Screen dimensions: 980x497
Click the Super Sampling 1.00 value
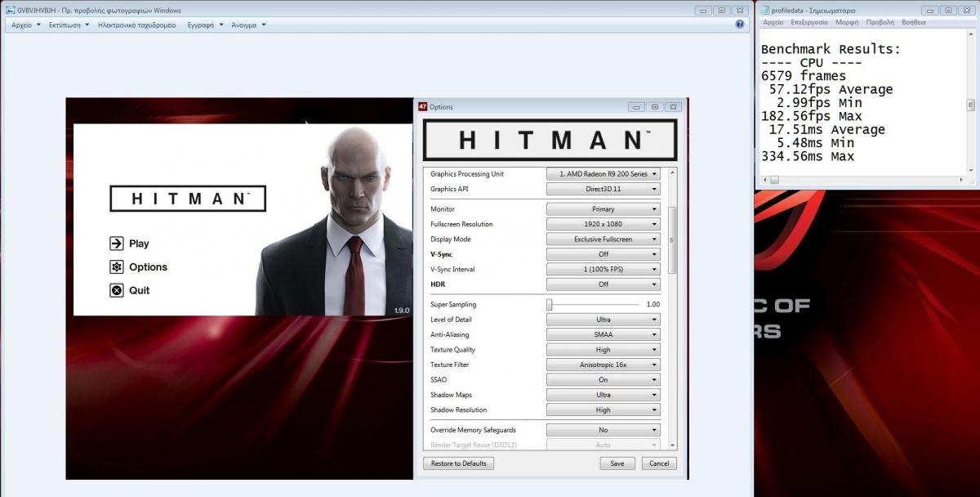653,305
